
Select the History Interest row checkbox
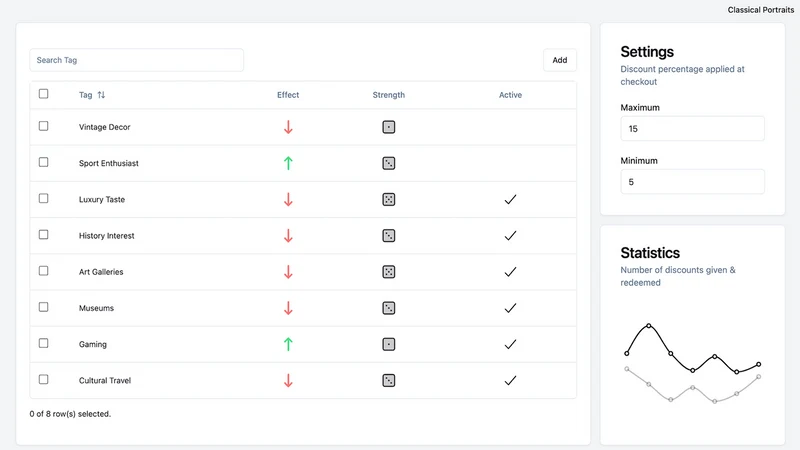[x=43, y=235]
